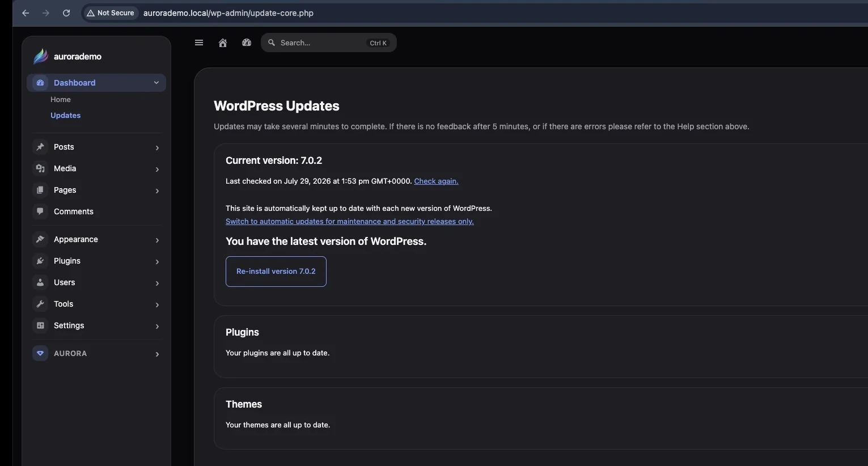The width and height of the screenshot is (868, 466).
Task: Select the Updates submenu item
Action: 66,115
